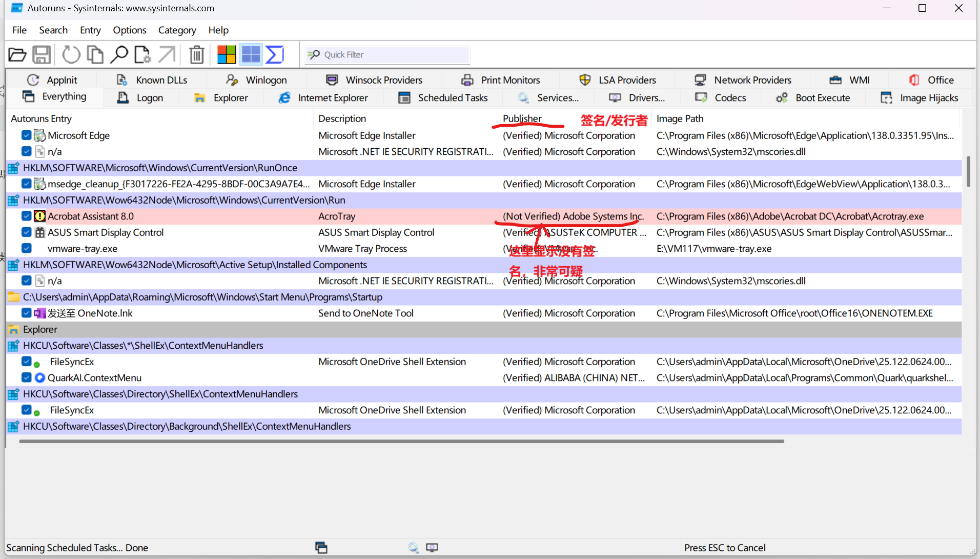Switch to the Codecs tab
Viewport: 980px width, 559px height.
721,97
